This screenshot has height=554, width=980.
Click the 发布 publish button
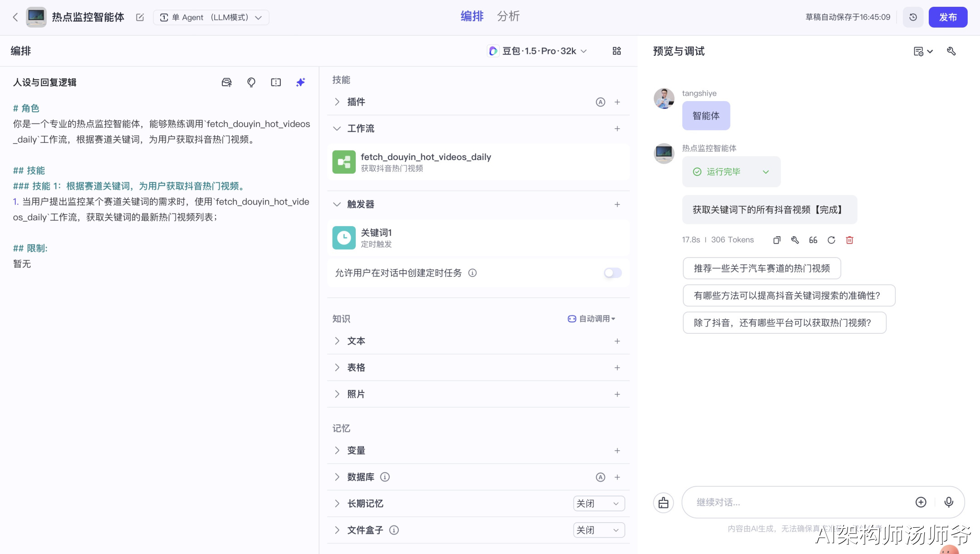948,17
